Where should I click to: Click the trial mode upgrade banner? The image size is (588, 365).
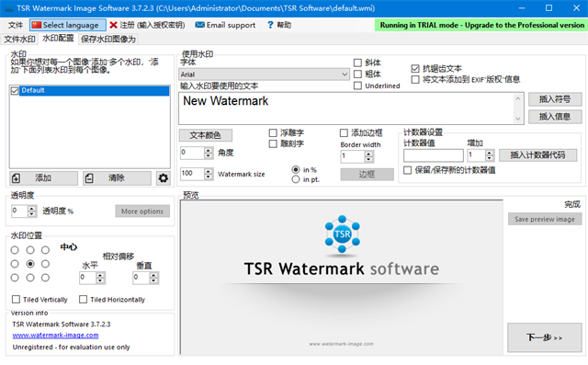click(x=481, y=25)
